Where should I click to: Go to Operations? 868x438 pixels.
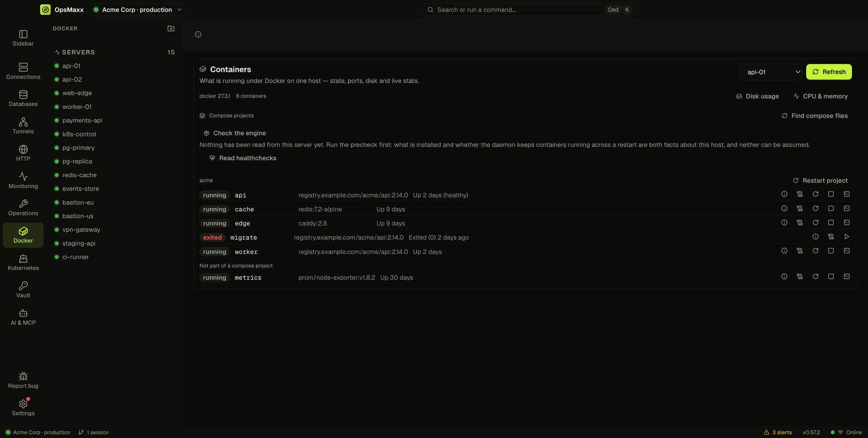click(x=23, y=208)
